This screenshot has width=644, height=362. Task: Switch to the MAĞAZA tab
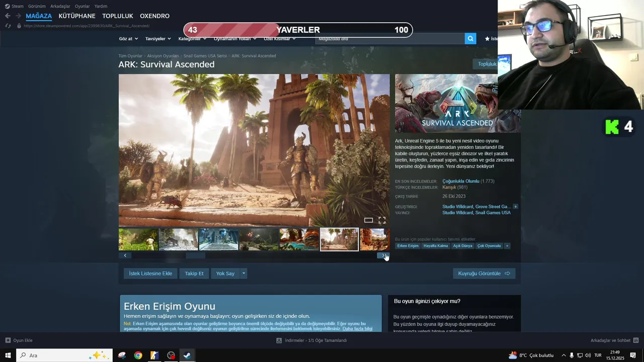tap(39, 16)
